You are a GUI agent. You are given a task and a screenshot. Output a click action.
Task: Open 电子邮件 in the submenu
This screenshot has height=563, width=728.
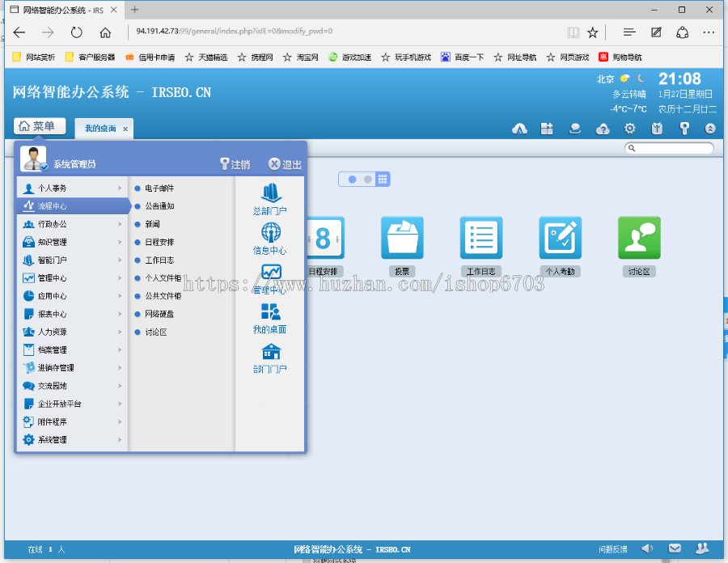[159, 188]
